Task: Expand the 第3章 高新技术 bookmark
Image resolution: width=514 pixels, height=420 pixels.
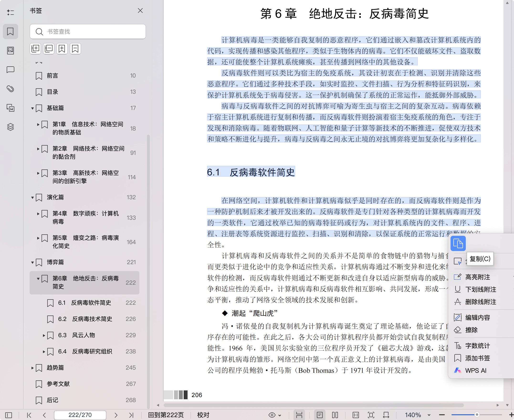Action: (38, 173)
